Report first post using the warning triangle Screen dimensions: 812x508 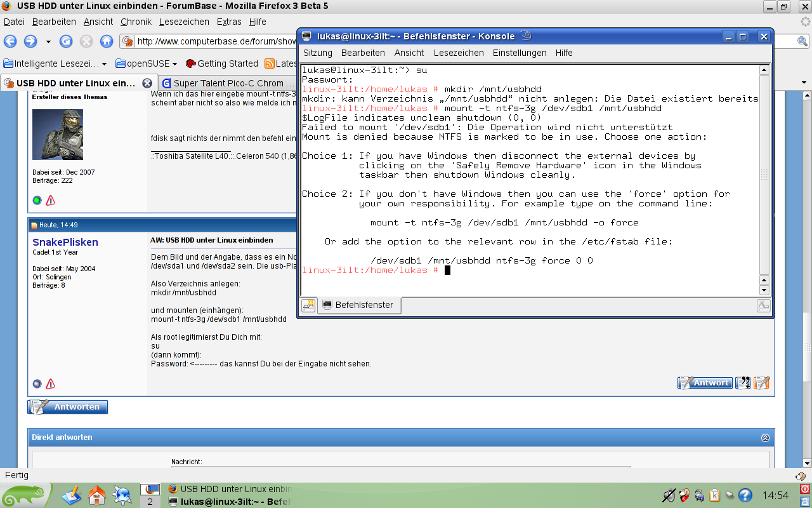[x=51, y=201]
